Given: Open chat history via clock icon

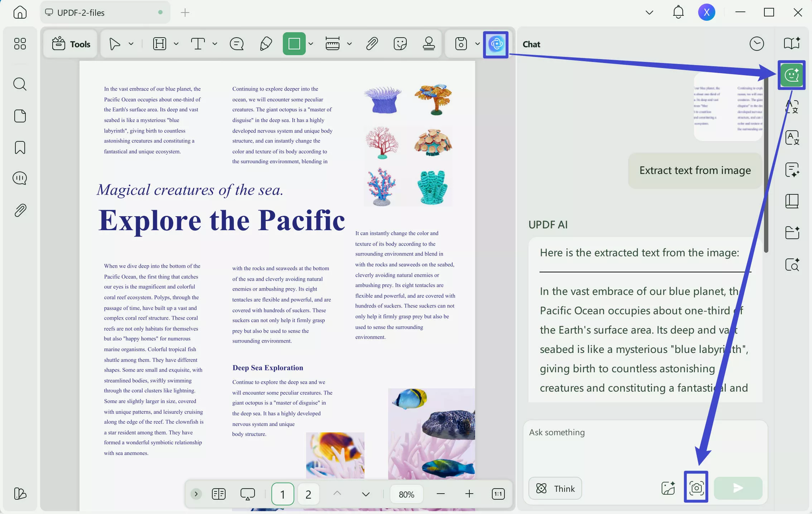Looking at the screenshot, I should [x=757, y=43].
